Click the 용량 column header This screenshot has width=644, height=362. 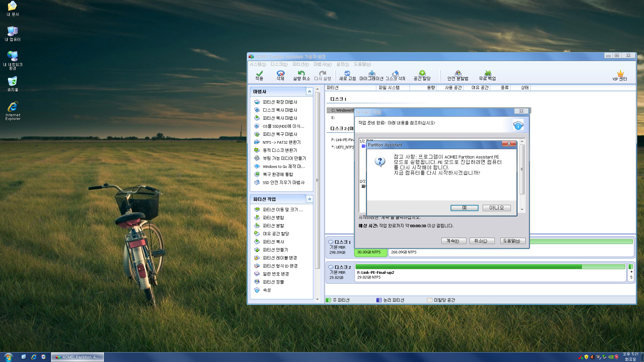point(423,88)
